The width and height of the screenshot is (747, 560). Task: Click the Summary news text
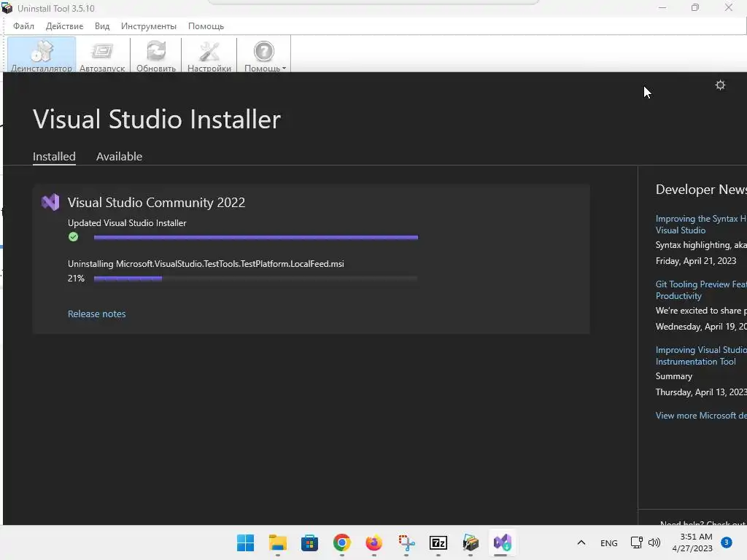pos(673,376)
